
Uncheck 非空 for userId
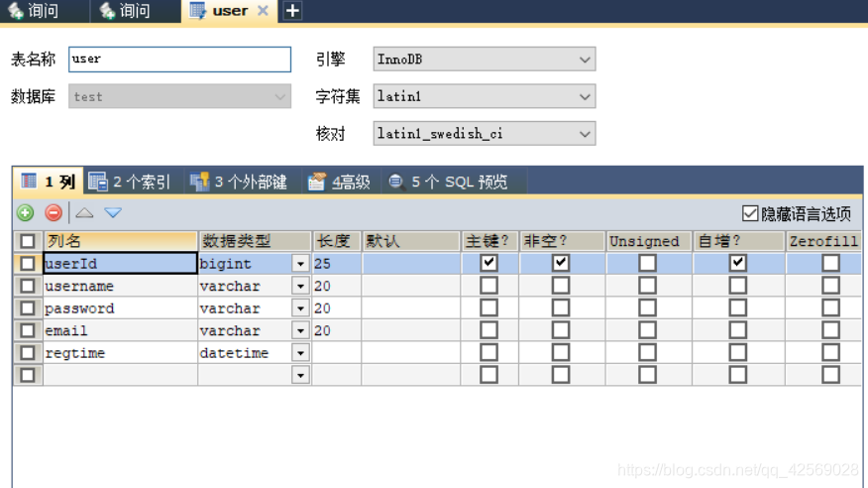pyautogui.click(x=561, y=263)
